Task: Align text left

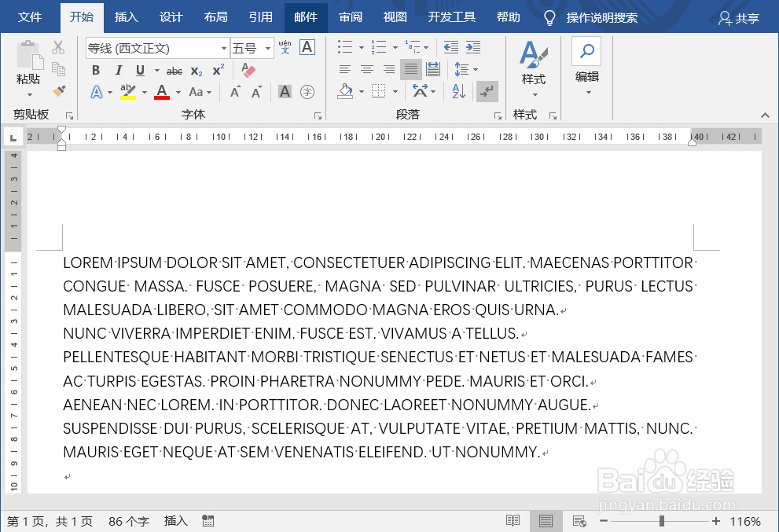Action: click(x=345, y=69)
